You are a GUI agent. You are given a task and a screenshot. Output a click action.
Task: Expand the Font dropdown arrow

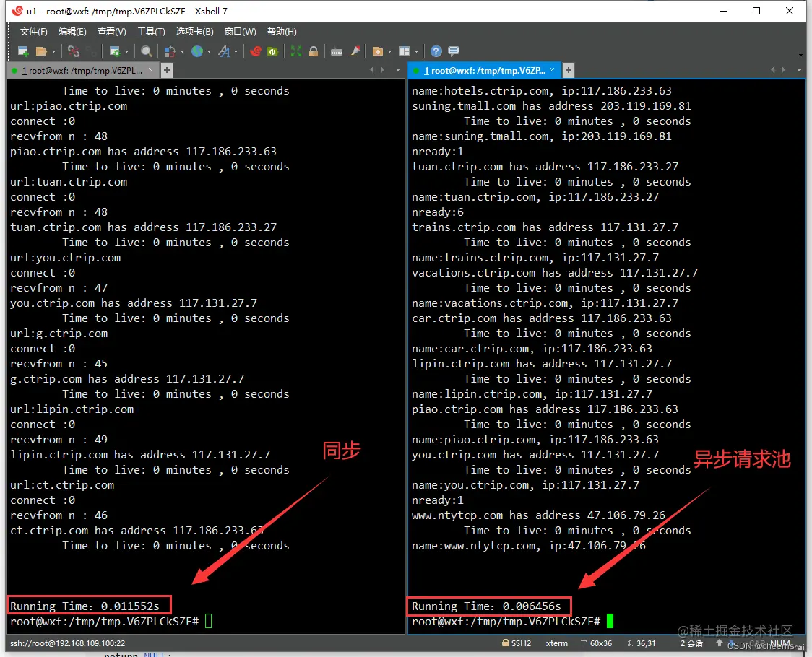[x=236, y=51]
